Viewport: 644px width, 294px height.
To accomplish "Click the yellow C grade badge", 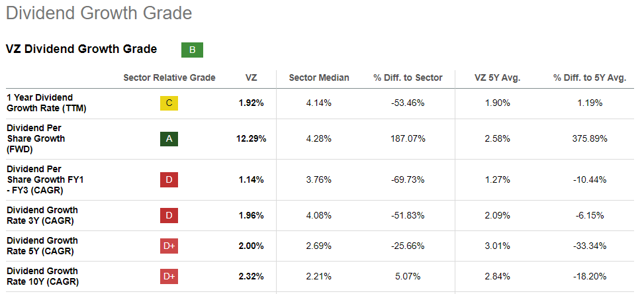I will click(x=169, y=103).
